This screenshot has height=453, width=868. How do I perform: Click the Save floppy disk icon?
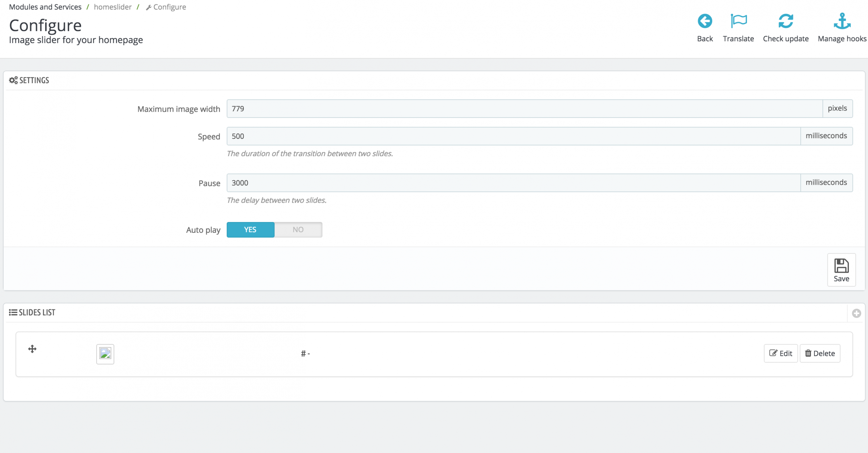pos(841,266)
